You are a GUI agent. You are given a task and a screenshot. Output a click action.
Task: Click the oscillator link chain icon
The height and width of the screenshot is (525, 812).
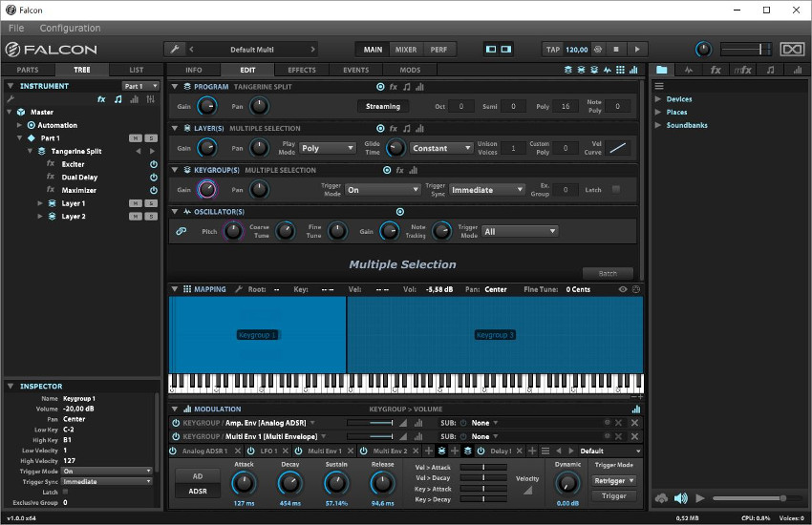pos(181,231)
